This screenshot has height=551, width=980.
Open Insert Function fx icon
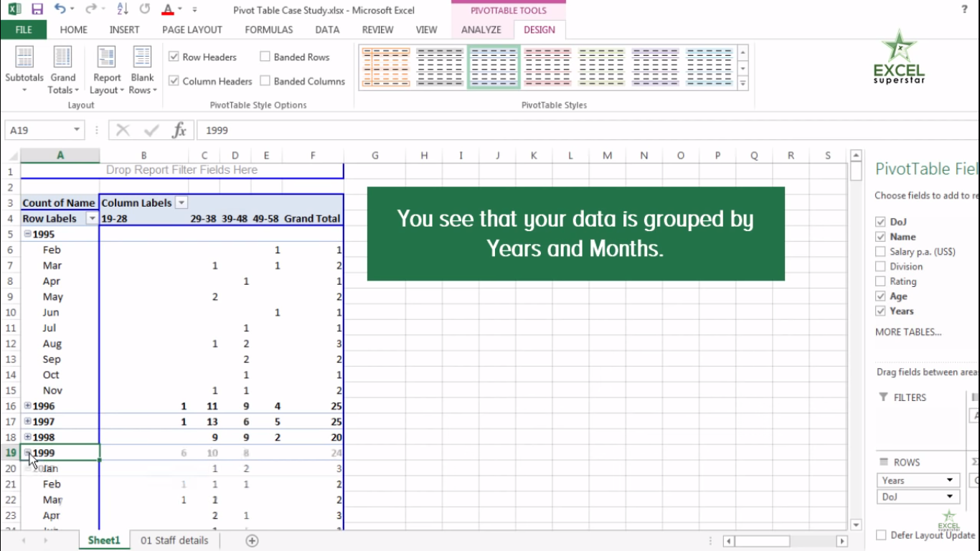pyautogui.click(x=179, y=130)
